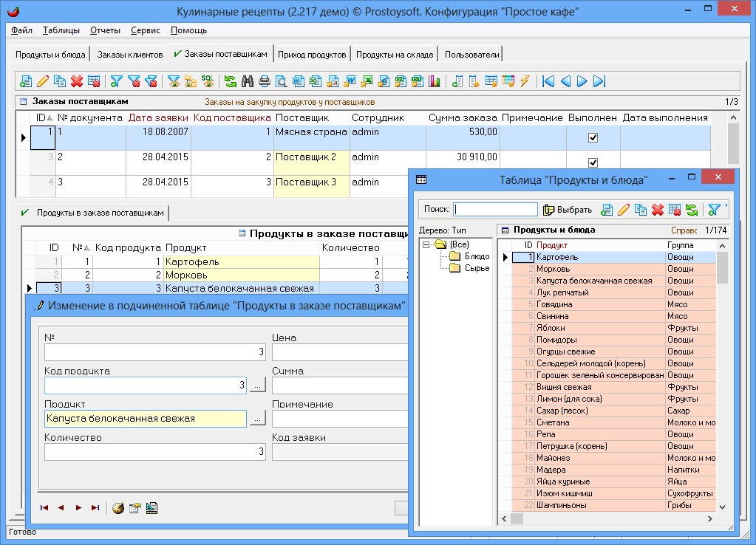Open lookup button next to Продукт field
Screen dimensions: 756x545
coord(256,419)
